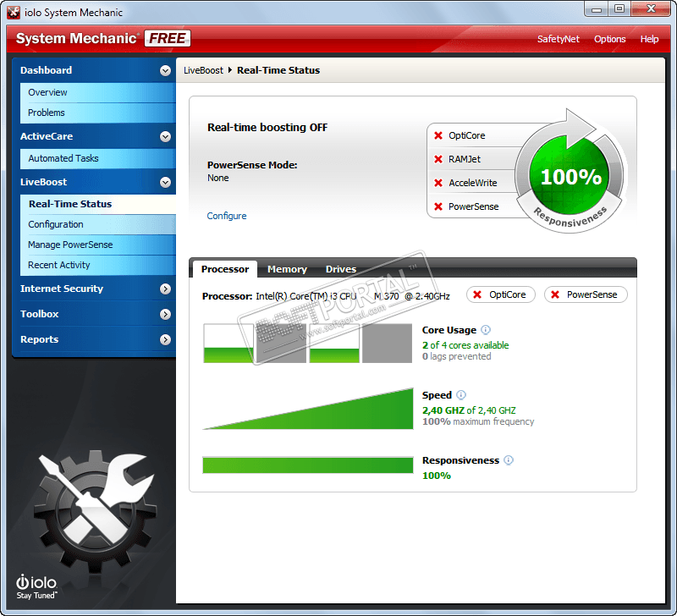Image resolution: width=677 pixels, height=616 pixels.
Task: Click the red X beside RAMJet
Action: [438, 159]
